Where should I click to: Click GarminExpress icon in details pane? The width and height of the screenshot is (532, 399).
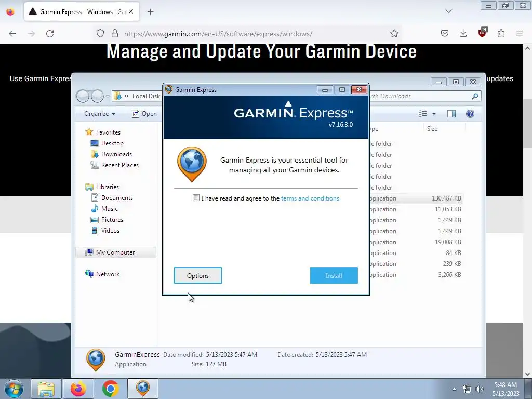(x=96, y=360)
